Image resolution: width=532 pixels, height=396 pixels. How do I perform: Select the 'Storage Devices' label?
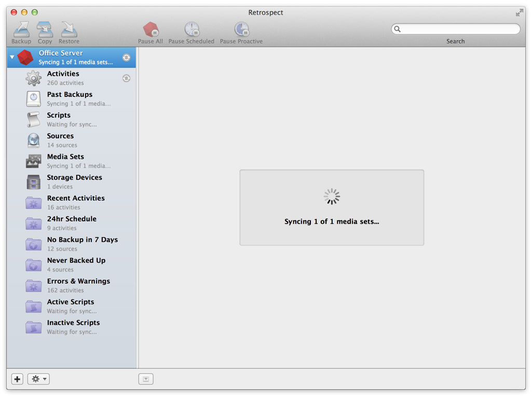[x=75, y=177]
